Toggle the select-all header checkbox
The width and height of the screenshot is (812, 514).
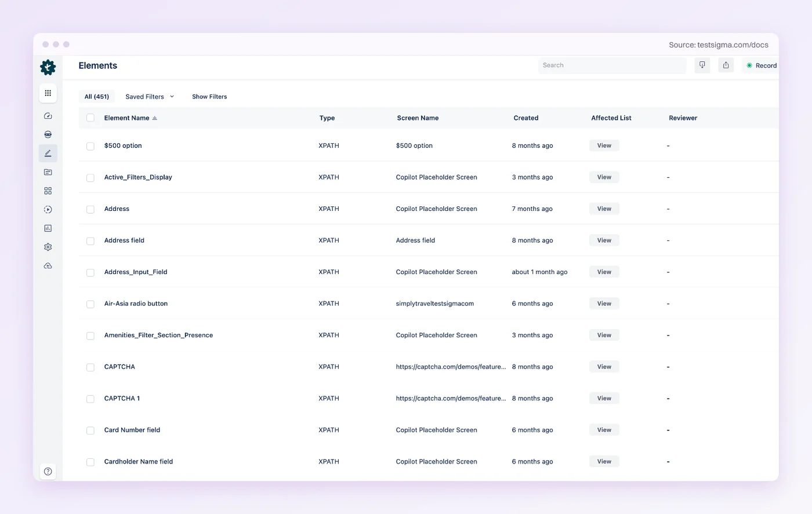click(x=90, y=118)
